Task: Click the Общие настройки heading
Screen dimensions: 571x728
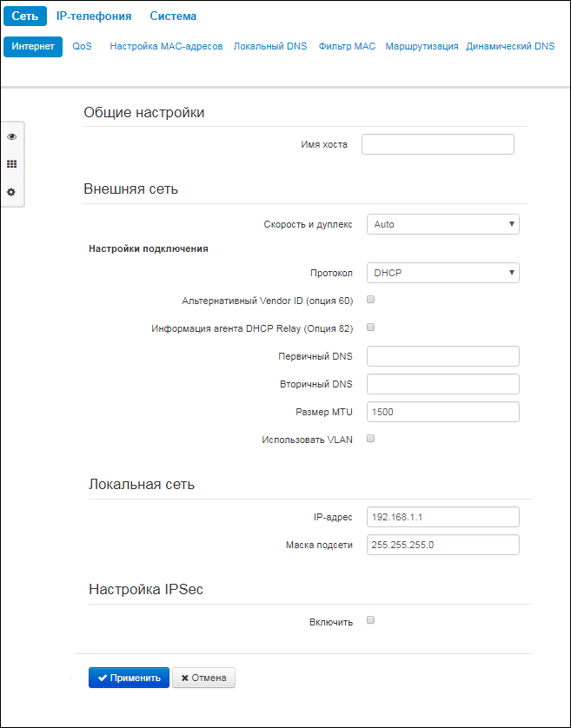Action: coord(144,113)
